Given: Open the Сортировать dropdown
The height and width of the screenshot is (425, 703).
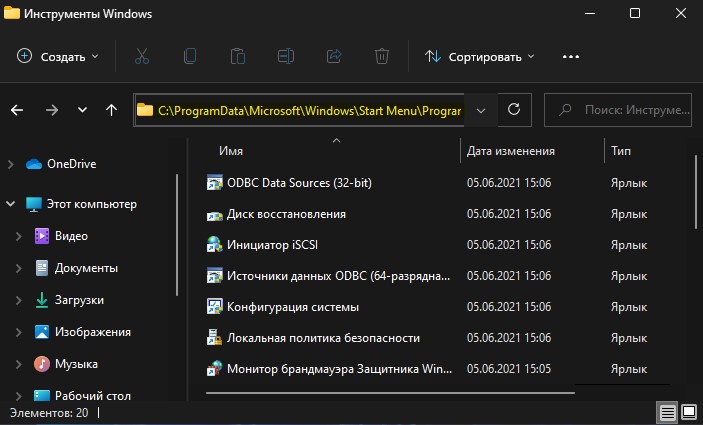Looking at the screenshot, I should (480, 57).
